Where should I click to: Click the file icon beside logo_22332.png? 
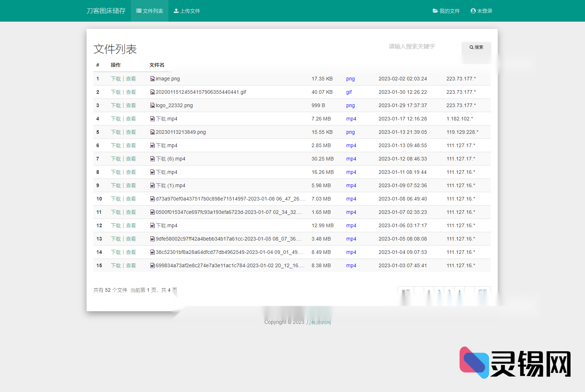tap(152, 105)
